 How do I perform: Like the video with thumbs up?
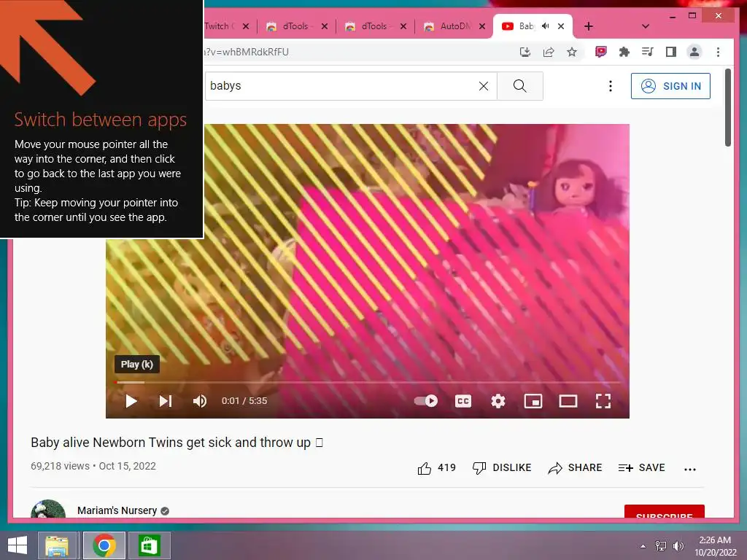click(436, 468)
